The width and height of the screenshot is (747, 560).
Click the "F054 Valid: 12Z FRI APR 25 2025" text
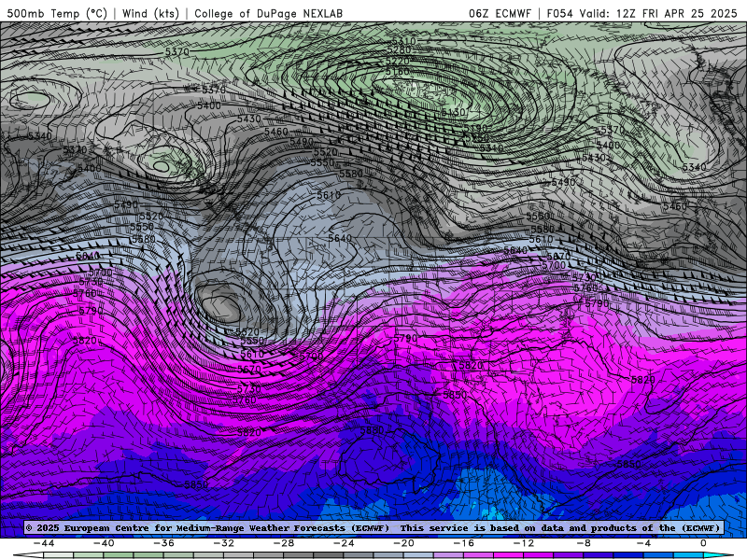(x=641, y=13)
